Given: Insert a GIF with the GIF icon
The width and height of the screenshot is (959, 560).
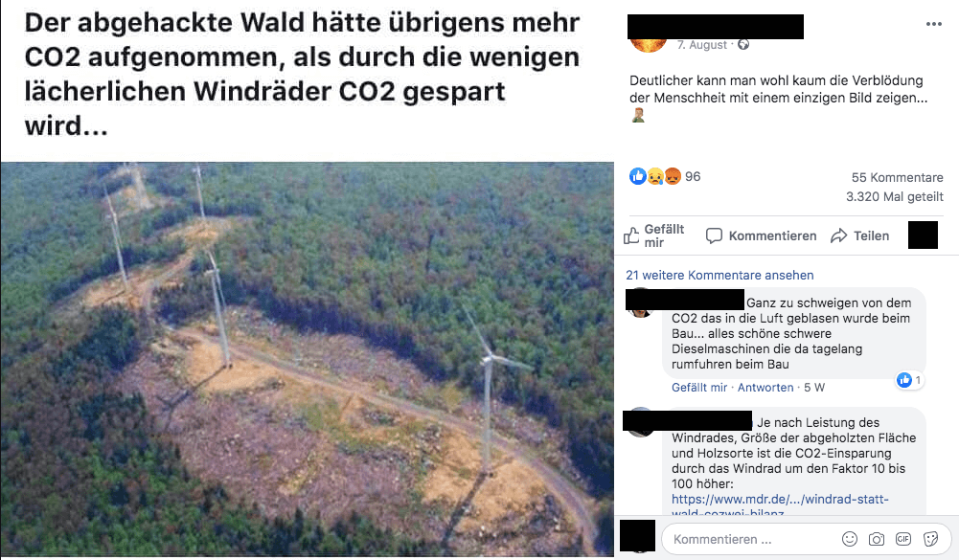Looking at the screenshot, I should click(x=903, y=539).
